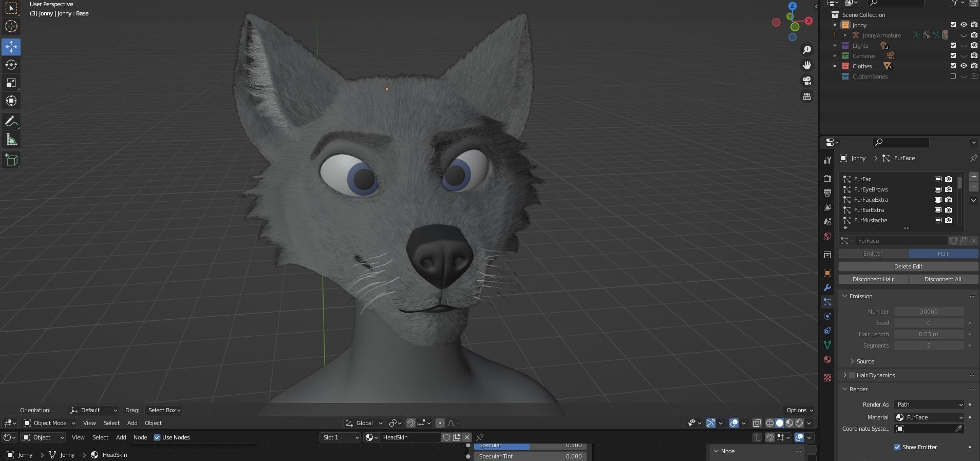
Task: Select the Add Cube tool
Action: pos(11,160)
